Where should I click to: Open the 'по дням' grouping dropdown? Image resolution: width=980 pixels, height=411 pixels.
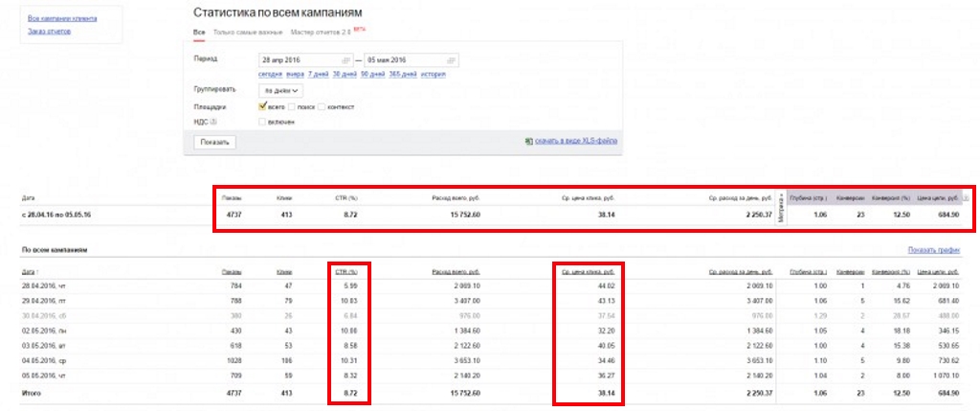280,91
